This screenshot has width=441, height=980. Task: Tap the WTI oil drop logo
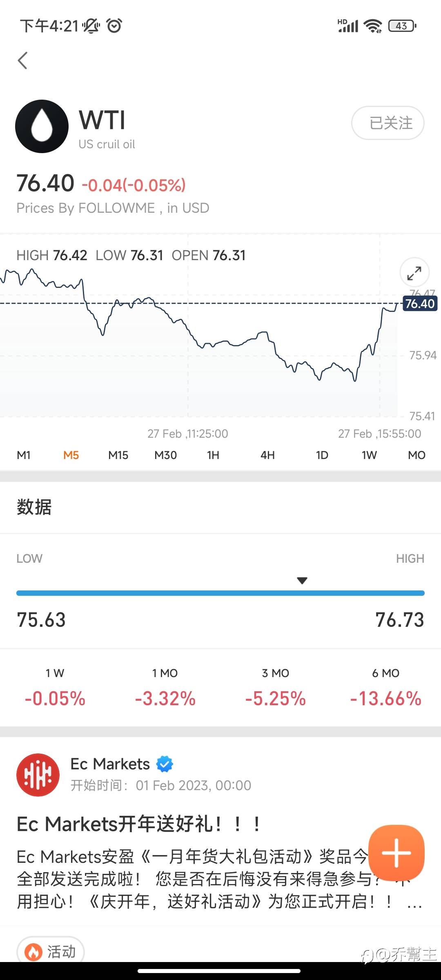tap(42, 127)
